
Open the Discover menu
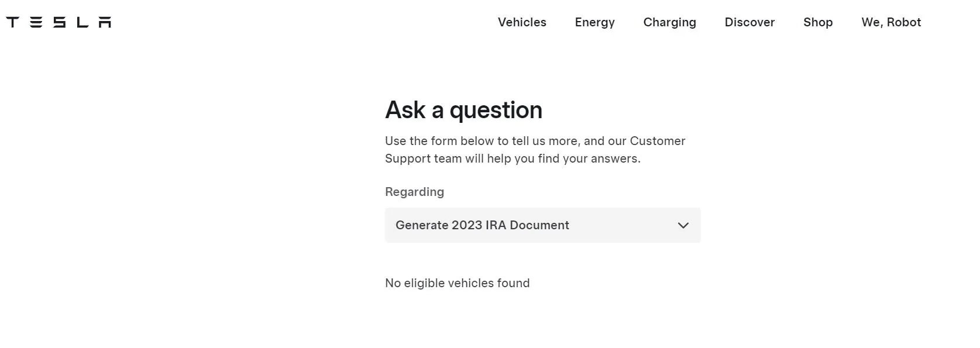click(x=749, y=22)
